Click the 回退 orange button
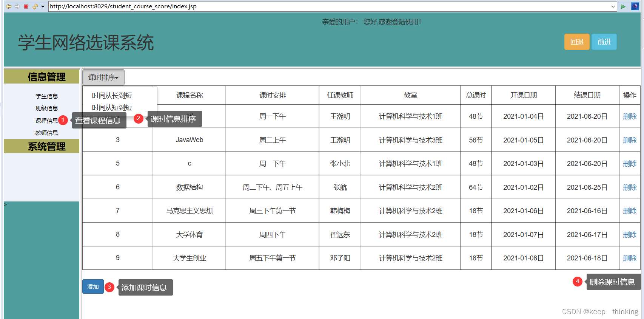This screenshot has height=319, width=644. (577, 42)
